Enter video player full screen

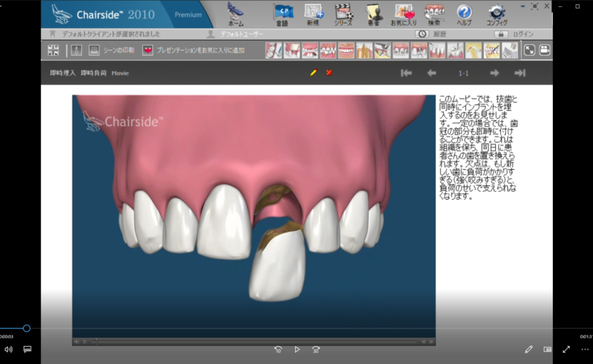[x=566, y=350]
